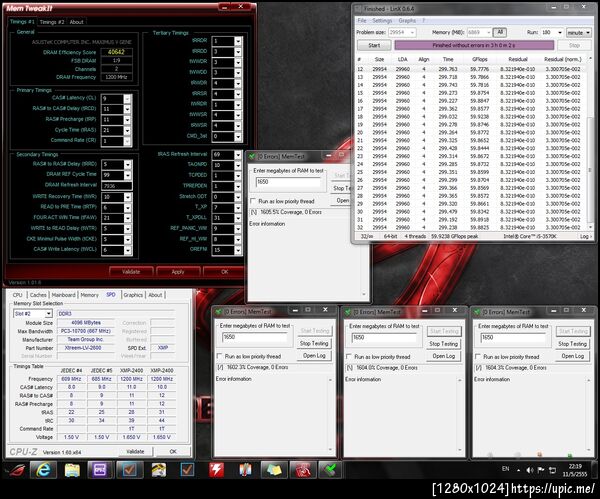Open the WRITE Recovery Time (tWR) dropdown

tap(127, 197)
